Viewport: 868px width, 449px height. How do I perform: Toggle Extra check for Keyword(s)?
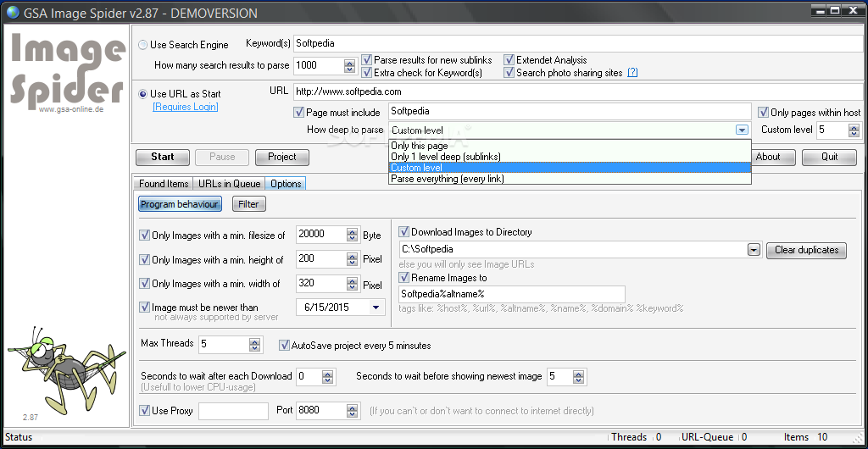coord(366,73)
